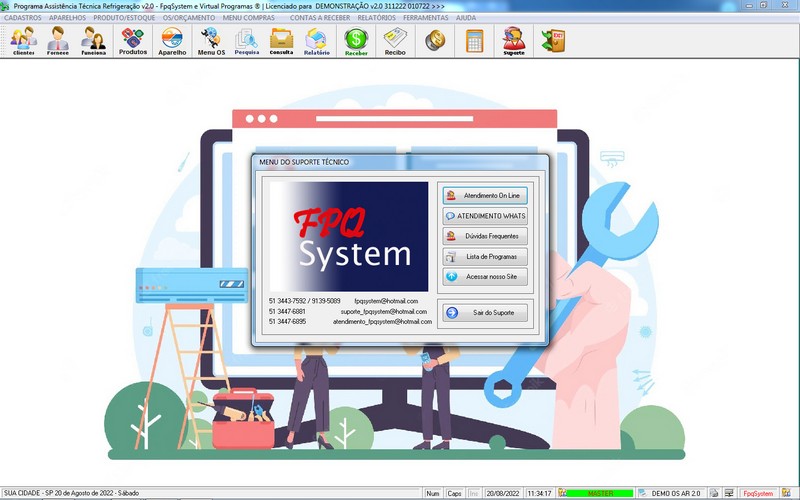Click the FPQ System logo image
The width and height of the screenshot is (800, 500).
tap(348, 237)
